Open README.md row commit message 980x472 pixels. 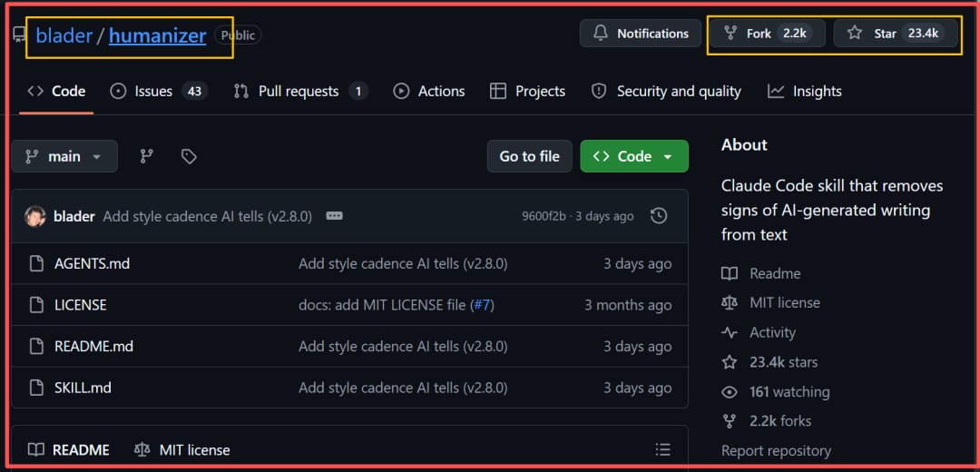click(403, 347)
